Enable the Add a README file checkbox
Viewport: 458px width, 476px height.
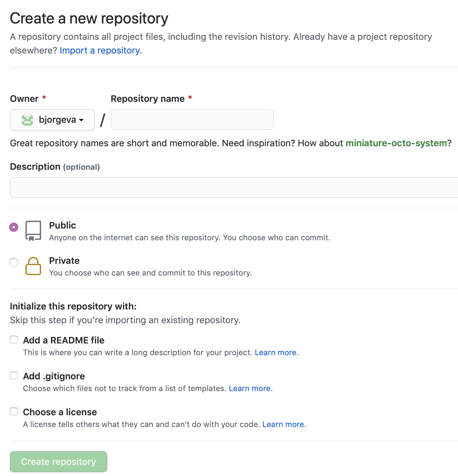14,340
